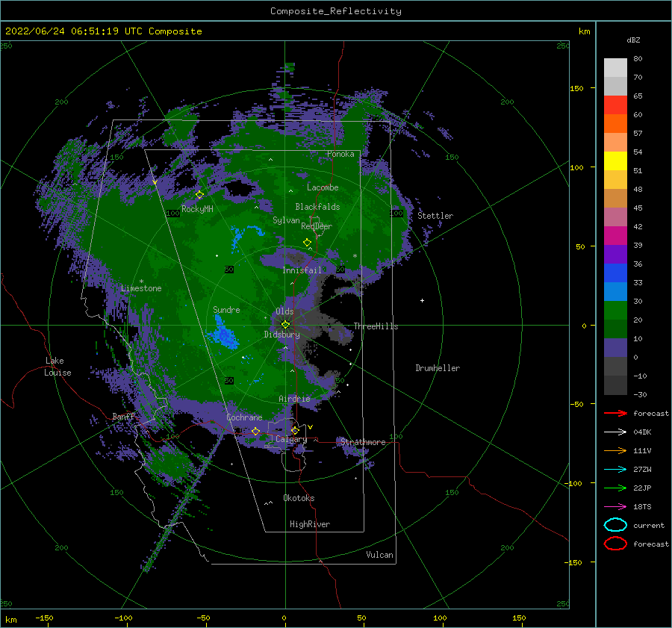Viewport: 672px width, 628px height.
Task: Click the Innisfail city label
Action: (302, 270)
